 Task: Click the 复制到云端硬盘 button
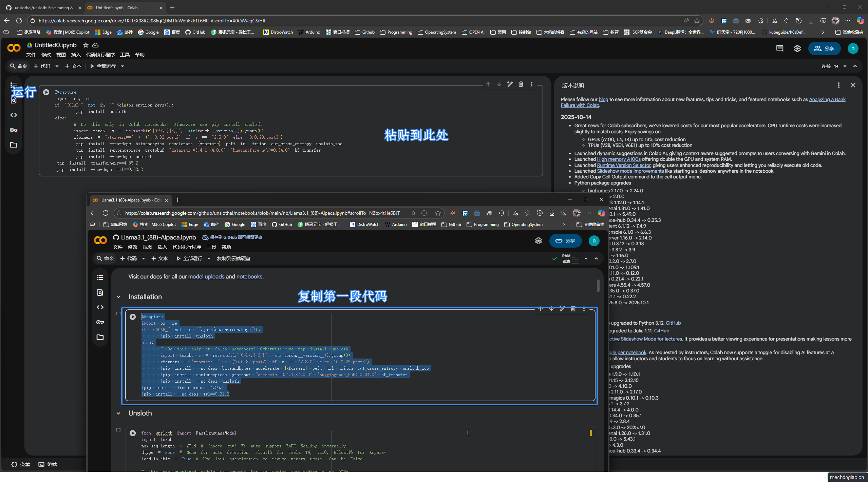[233, 258]
